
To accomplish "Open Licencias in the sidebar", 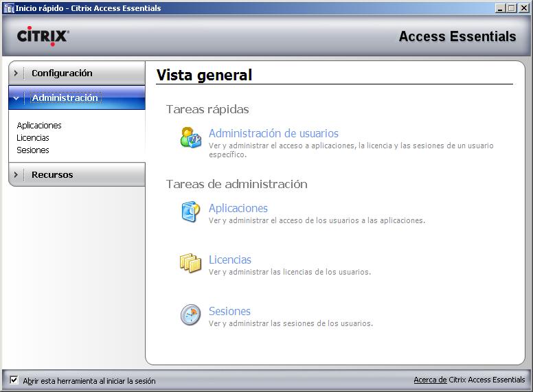I will [x=33, y=137].
